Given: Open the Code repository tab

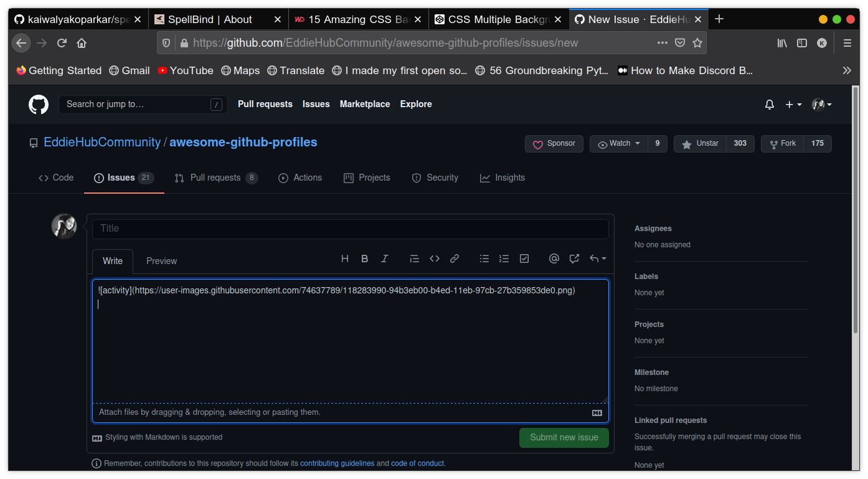Looking at the screenshot, I should (x=56, y=178).
